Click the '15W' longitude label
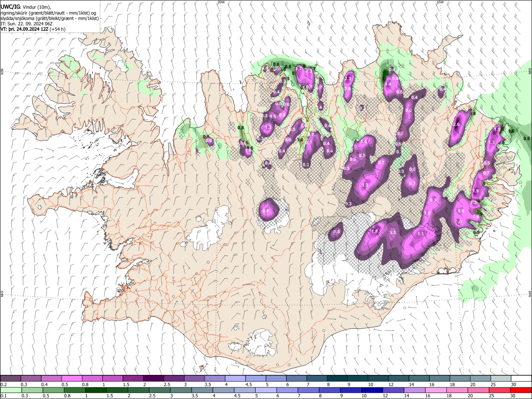532x399 pixels. click(441, 2)
